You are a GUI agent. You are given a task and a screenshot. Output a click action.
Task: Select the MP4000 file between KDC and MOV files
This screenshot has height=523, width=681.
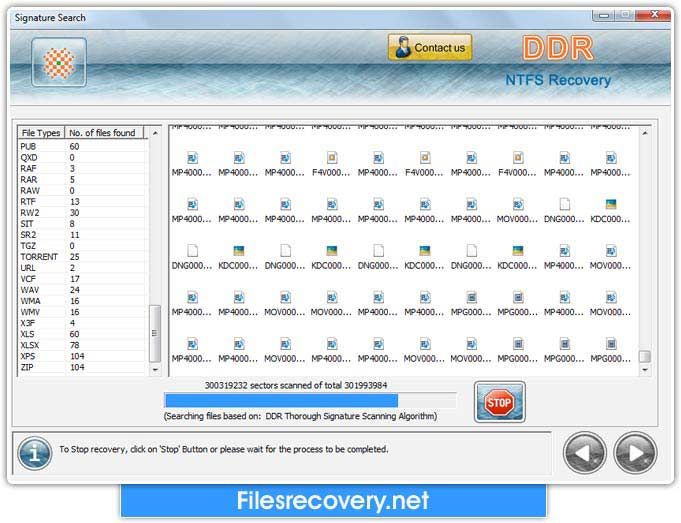click(x=564, y=256)
